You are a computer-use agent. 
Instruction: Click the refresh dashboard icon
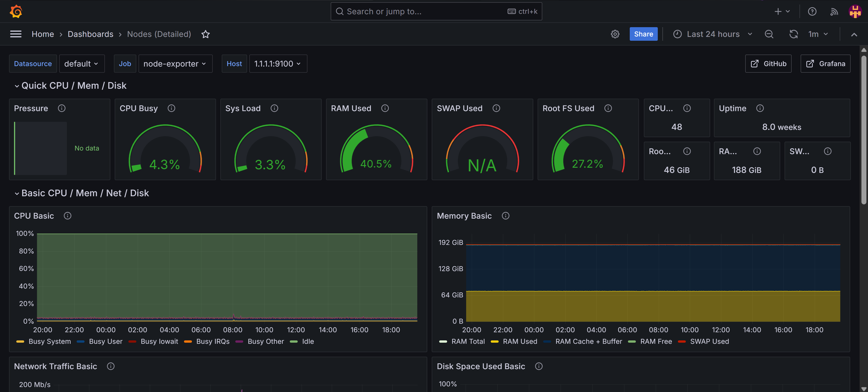(x=794, y=34)
